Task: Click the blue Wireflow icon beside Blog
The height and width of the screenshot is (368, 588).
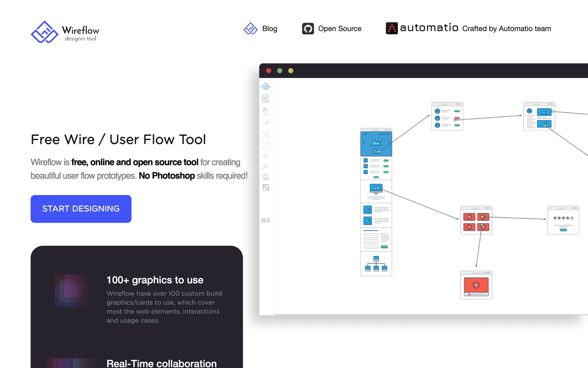Action: (251, 28)
